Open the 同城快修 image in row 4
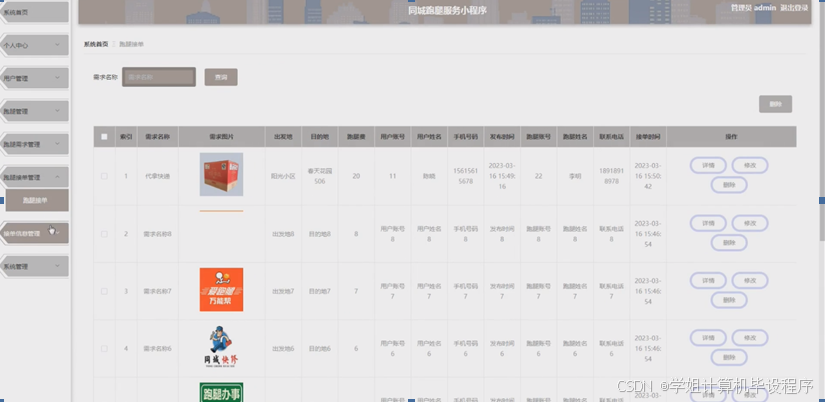 (222, 346)
